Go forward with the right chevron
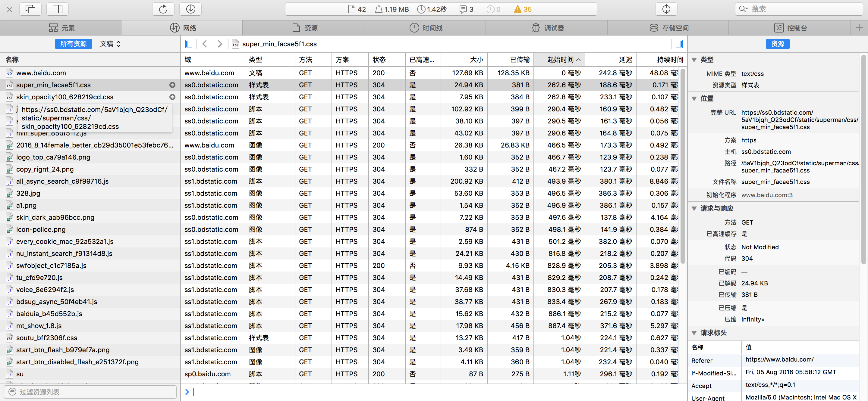 (x=220, y=44)
